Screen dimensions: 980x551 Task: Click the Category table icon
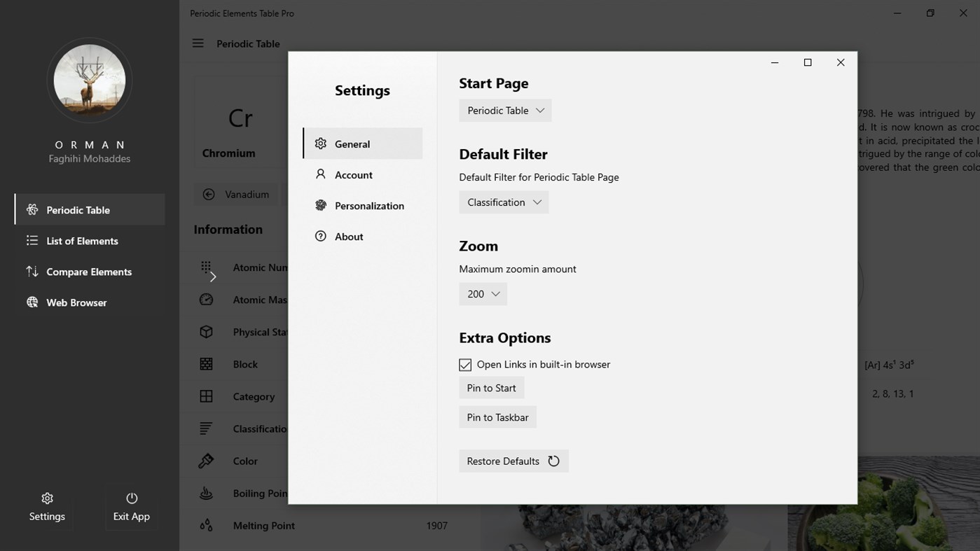click(206, 396)
